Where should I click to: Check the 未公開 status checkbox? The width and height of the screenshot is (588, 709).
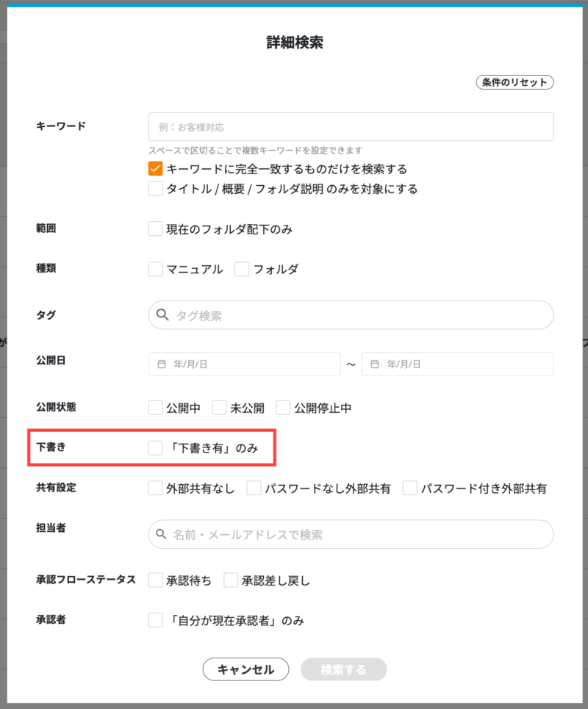218,408
